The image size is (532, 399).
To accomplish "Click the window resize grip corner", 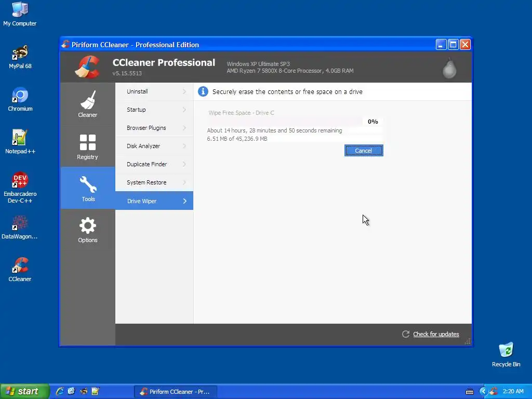I will (468, 342).
